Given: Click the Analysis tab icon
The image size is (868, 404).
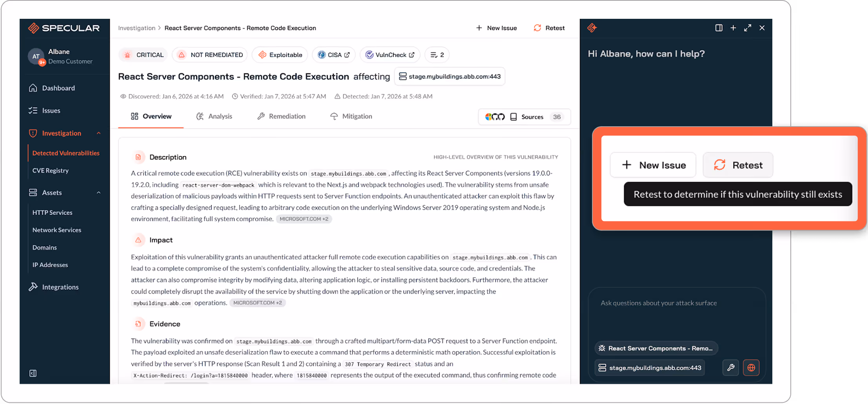Looking at the screenshot, I should (200, 116).
